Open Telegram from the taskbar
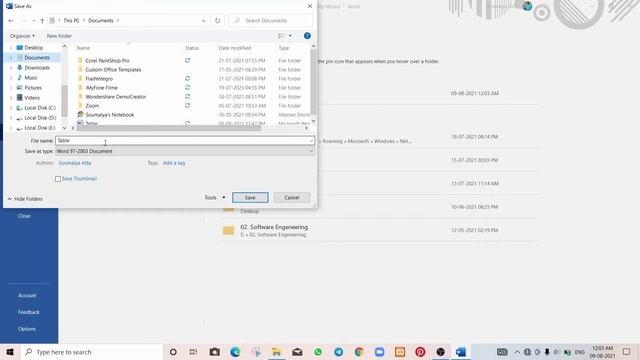This screenshot has width=640, height=360. point(338,352)
